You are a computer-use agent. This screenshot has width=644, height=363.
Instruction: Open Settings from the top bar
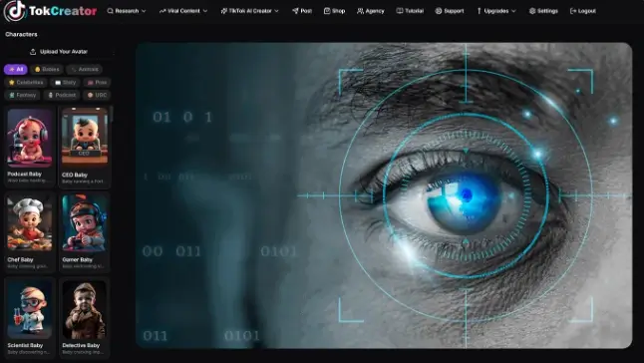[x=543, y=11]
